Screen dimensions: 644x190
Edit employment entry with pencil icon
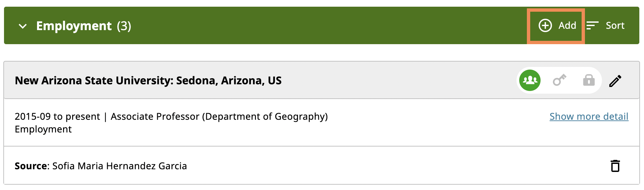pyautogui.click(x=615, y=81)
